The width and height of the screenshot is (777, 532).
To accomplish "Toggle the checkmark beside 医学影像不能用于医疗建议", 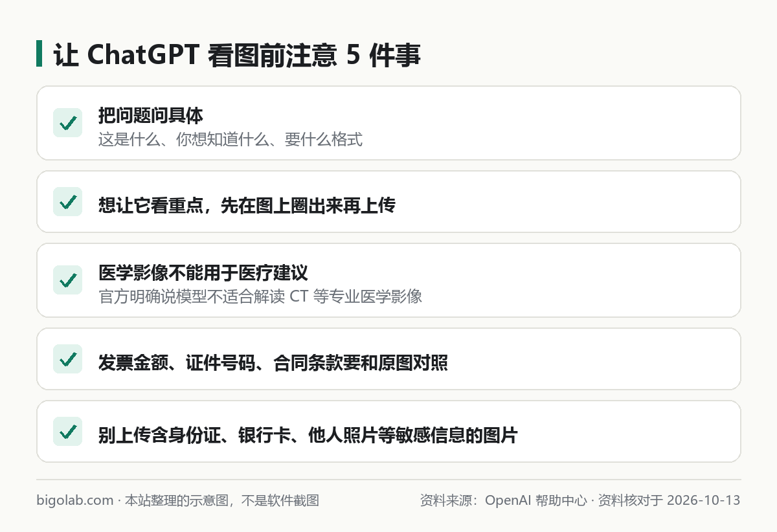I will (x=67, y=280).
